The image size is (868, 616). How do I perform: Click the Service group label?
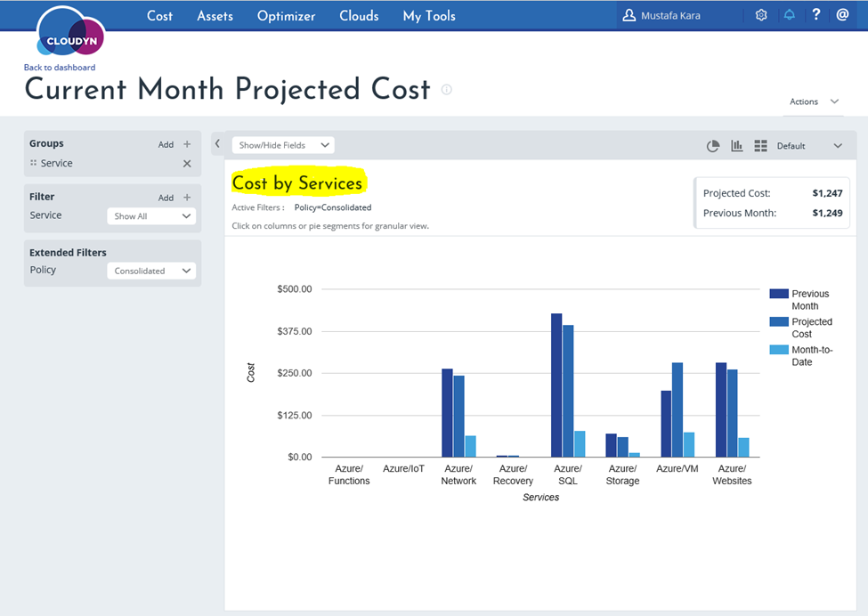click(56, 163)
